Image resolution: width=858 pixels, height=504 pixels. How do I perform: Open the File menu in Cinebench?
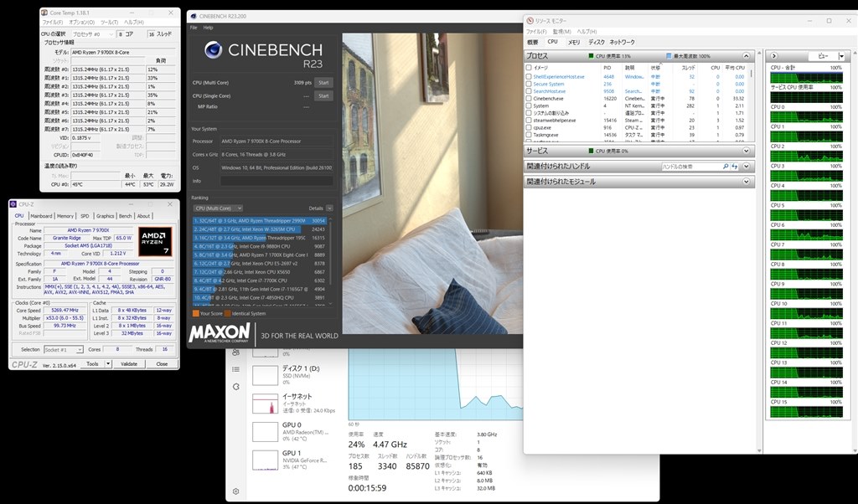tap(194, 28)
